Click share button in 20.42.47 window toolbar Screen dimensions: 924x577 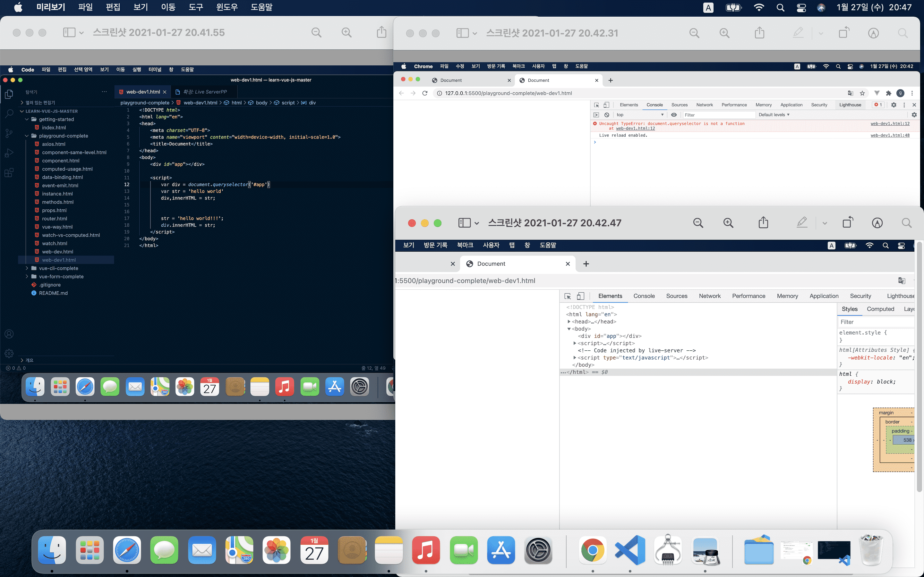point(763,222)
